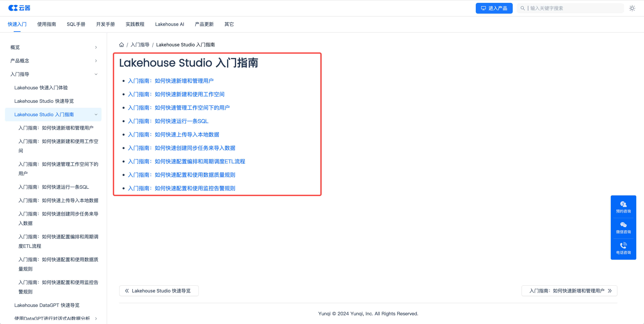Toggle light/dark theme with the sun icon
Screen dimensions: 644x324
tap(632, 8)
